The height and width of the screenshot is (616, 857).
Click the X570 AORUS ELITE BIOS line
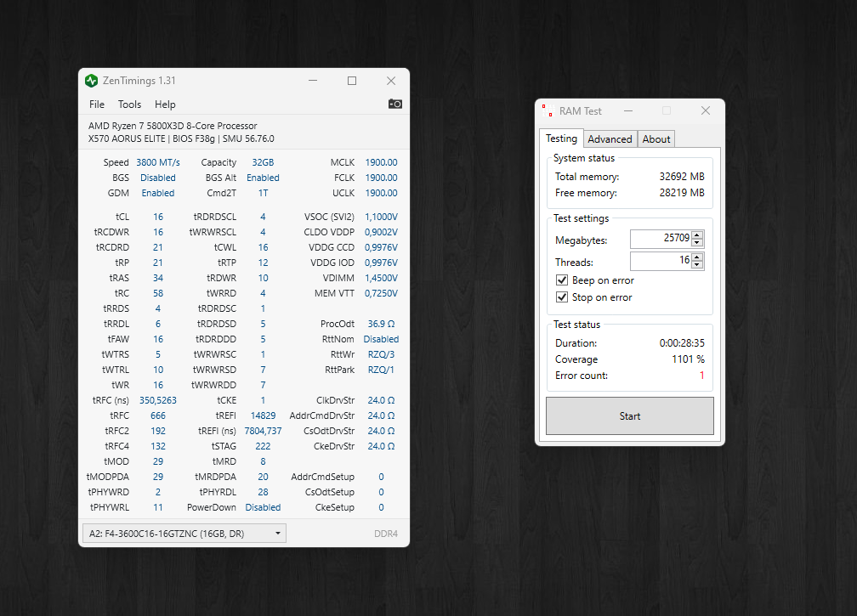click(x=181, y=138)
